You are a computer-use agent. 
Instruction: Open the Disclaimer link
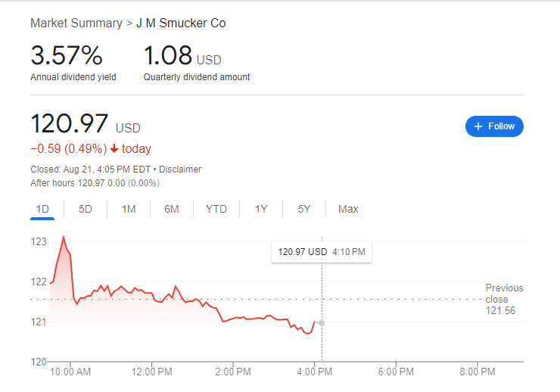click(180, 170)
